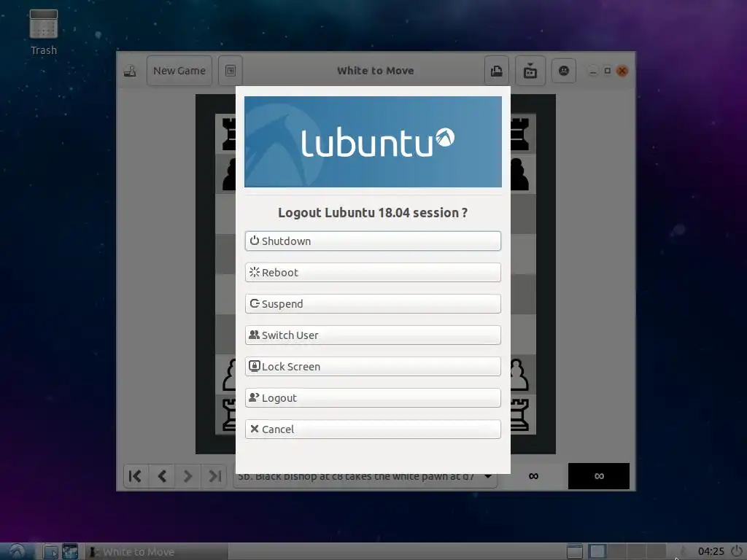747x560 pixels.
Task: Click the taskbar power icon
Action: pyautogui.click(x=737, y=551)
